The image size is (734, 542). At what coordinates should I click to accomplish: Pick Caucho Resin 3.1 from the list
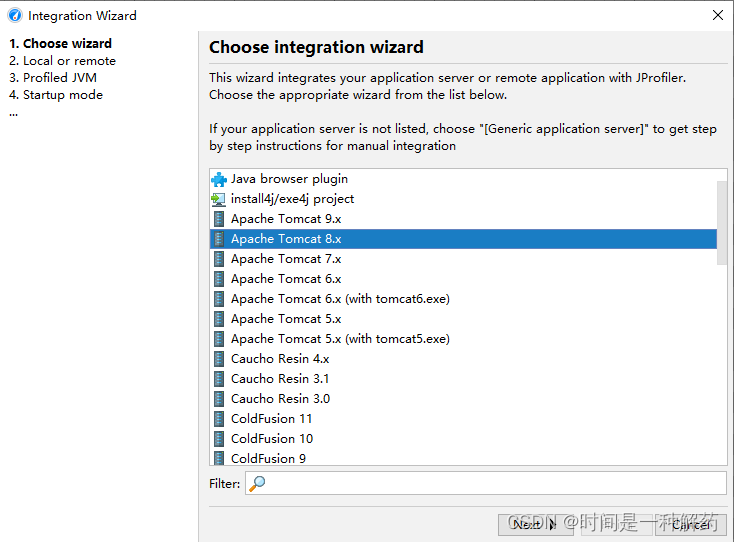pyautogui.click(x=463, y=379)
